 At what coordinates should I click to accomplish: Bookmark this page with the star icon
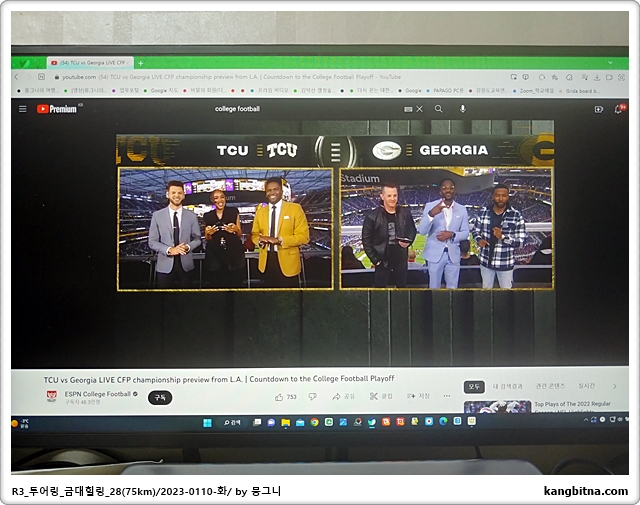pos(555,77)
